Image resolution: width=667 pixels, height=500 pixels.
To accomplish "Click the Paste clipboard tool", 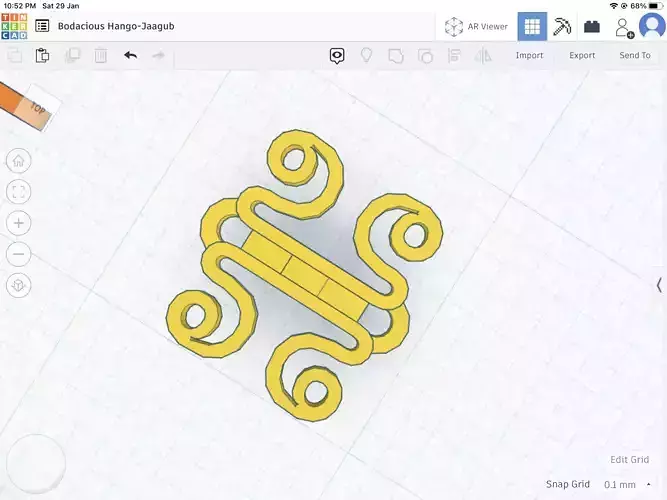I will [x=42, y=56].
